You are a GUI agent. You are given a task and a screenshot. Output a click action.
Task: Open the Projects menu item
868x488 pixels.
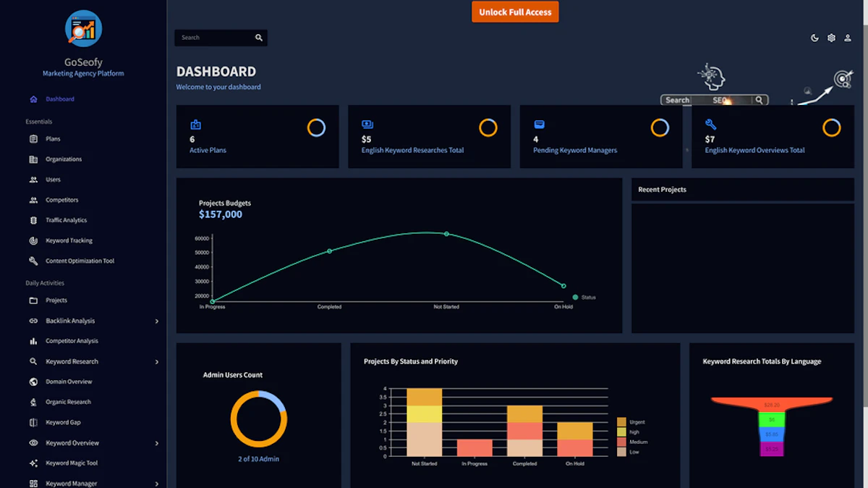tap(56, 300)
